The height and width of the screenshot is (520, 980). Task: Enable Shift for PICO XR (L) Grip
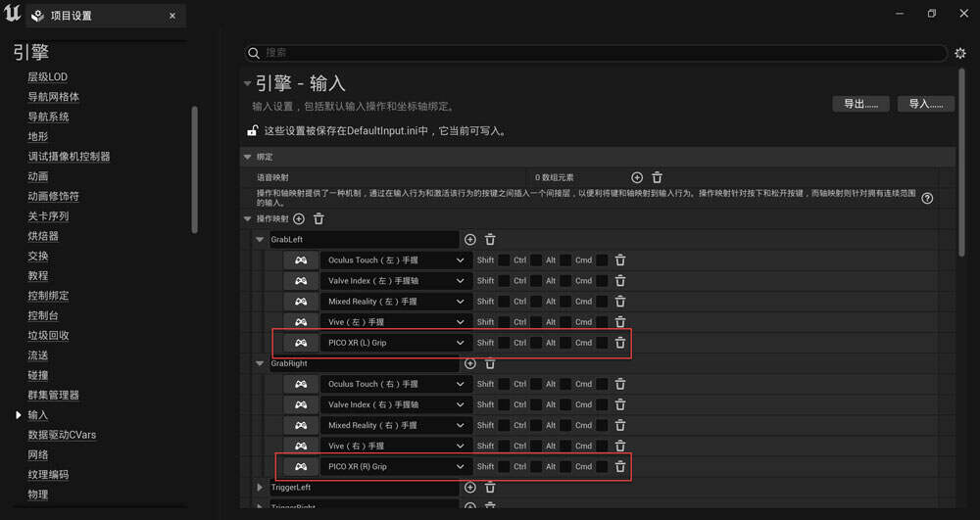click(504, 343)
